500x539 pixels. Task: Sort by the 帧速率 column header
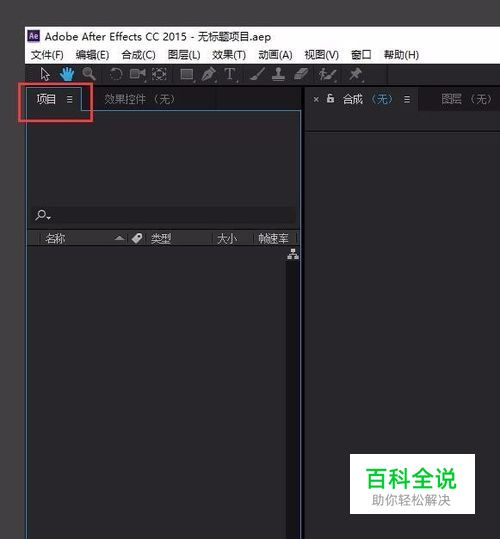click(x=274, y=238)
